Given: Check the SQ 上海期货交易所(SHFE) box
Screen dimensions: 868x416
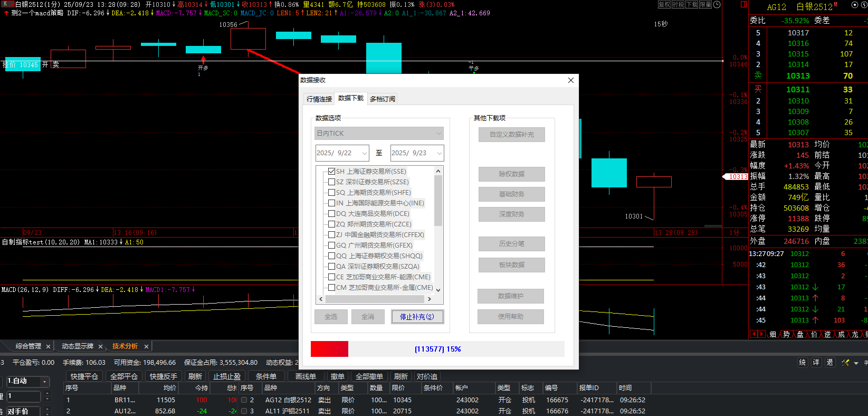Looking at the screenshot, I should point(332,193).
